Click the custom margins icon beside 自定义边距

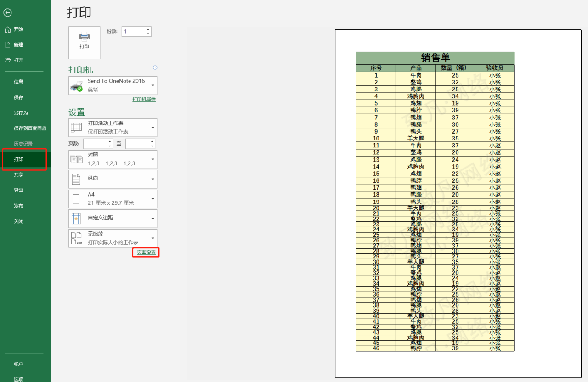[76, 219]
